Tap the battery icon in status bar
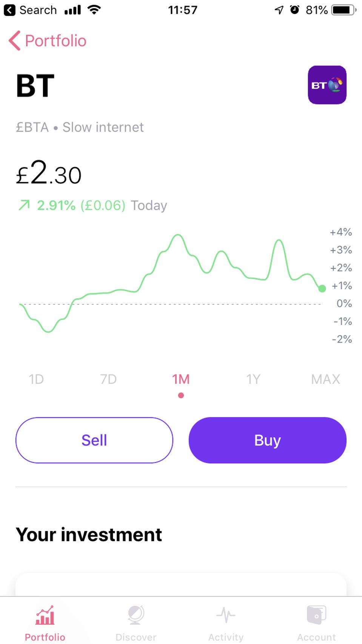 [344, 10]
